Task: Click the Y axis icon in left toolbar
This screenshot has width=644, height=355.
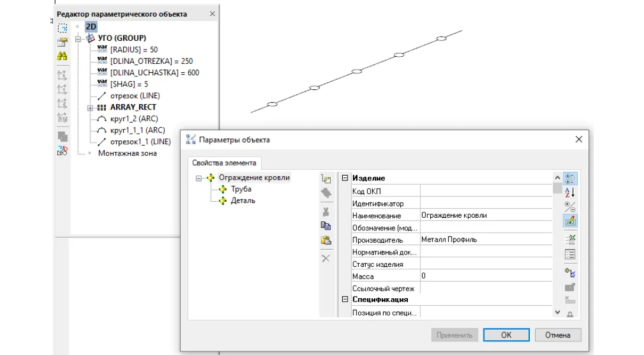Action: pos(62,89)
